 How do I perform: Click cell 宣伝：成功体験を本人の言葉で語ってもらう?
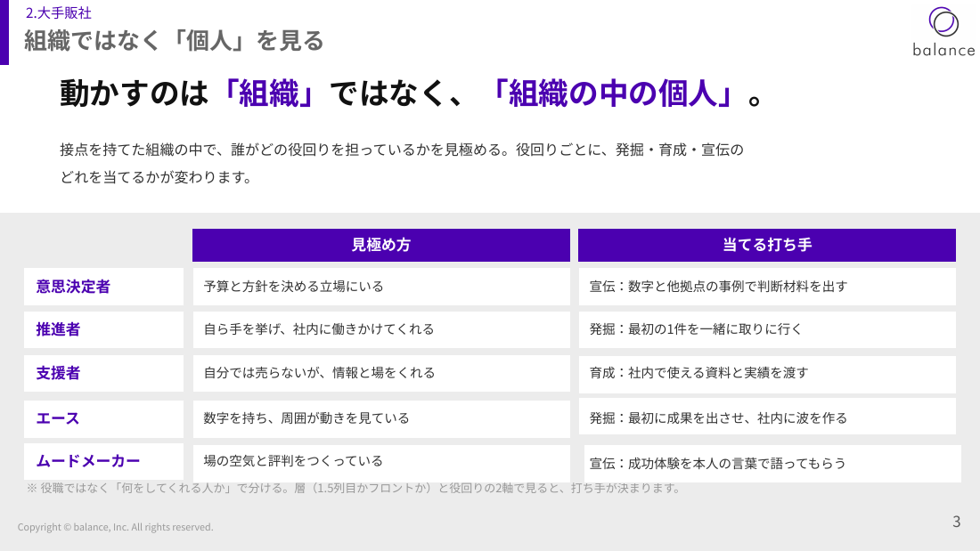pos(772,464)
